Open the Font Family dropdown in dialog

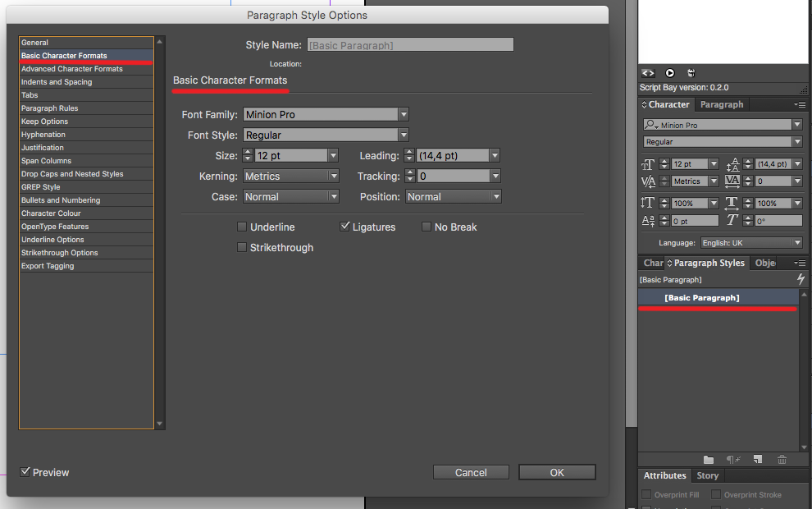coord(404,115)
